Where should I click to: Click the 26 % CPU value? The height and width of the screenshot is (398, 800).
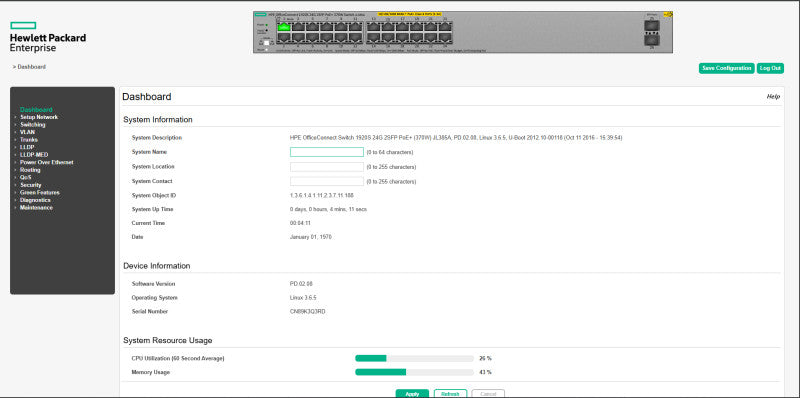coord(485,358)
